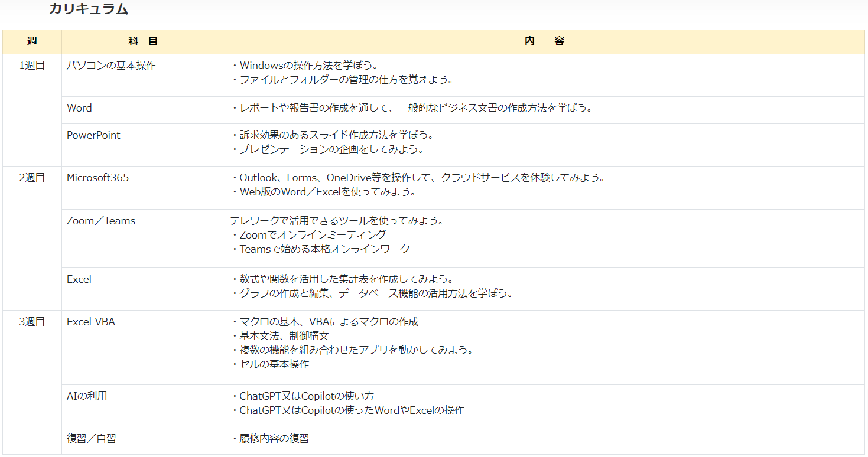
Task: Click the 2週目 week cell
Action: coord(32,178)
